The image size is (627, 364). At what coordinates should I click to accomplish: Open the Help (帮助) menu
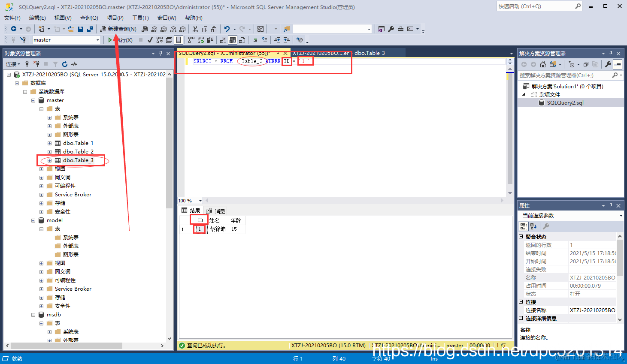click(194, 18)
